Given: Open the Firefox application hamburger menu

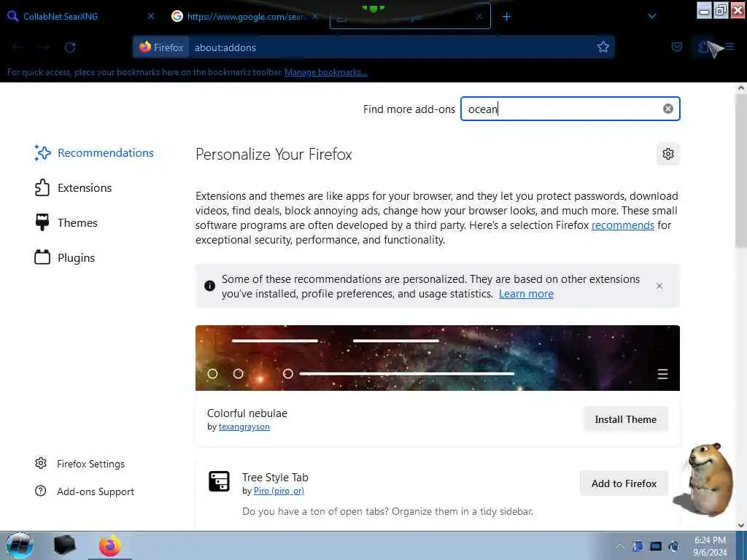Looking at the screenshot, I should (729, 47).
